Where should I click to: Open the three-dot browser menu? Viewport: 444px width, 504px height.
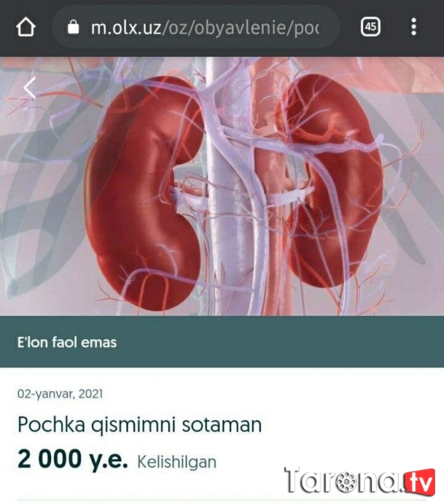coord(414,26)
